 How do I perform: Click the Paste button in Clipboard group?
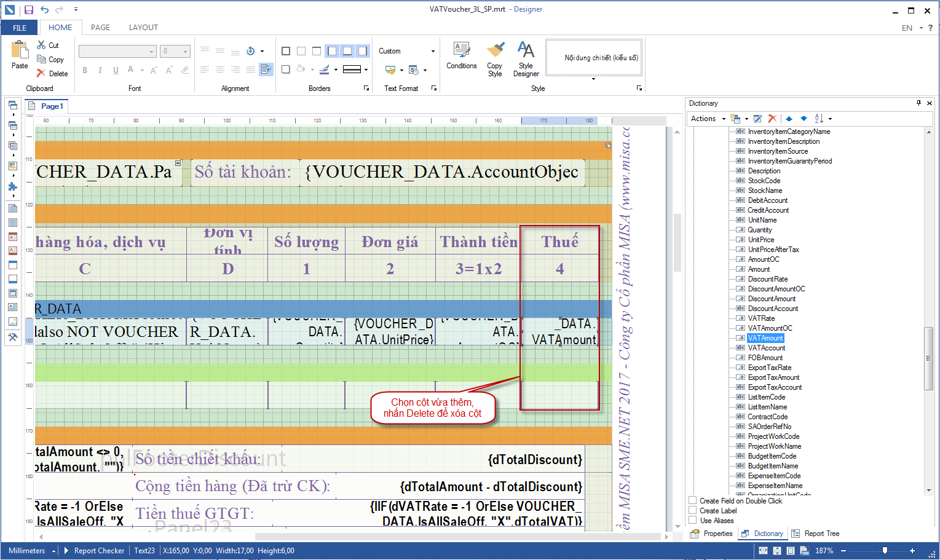(20, 55)
